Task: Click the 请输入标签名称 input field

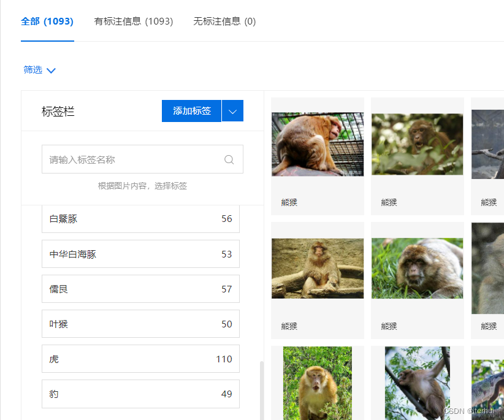Action: (x=123, y=159)
